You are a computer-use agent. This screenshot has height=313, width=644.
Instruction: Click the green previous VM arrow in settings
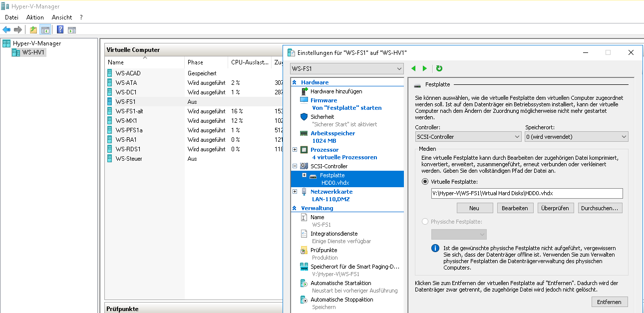[413, 68]
